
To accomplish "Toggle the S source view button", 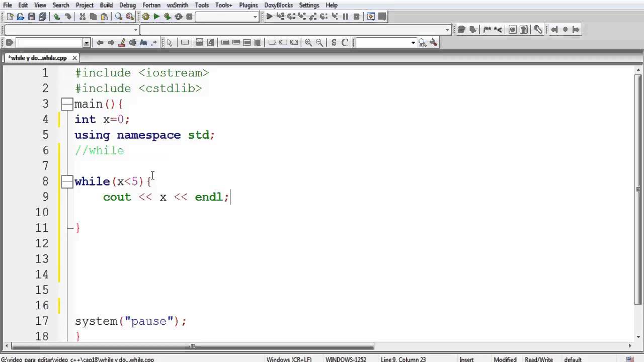I will coord(334,43).
